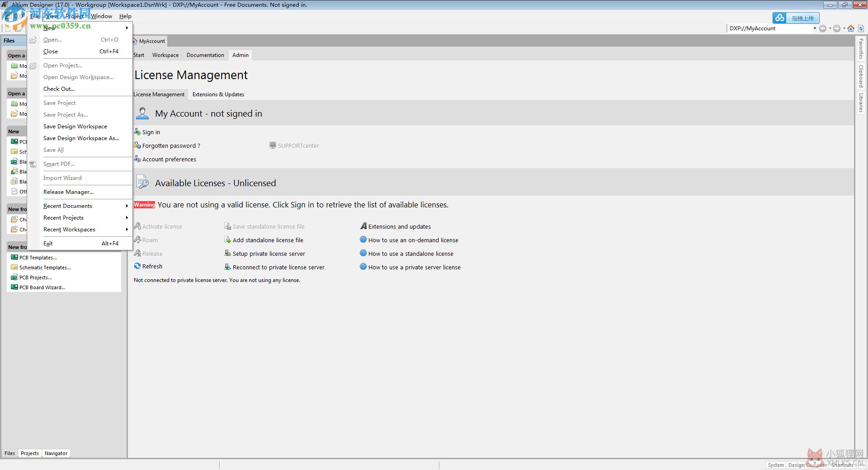This screenshot has width=868, height=470.
Task: Click Add standalone license file link
Action: (268, 240)
